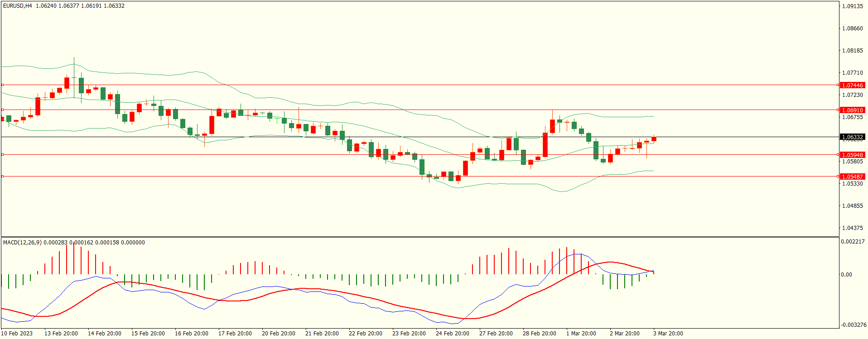Click the current price 1.06332 tag
Viewport: 868px width, 339px height.
tap(852, 137)
